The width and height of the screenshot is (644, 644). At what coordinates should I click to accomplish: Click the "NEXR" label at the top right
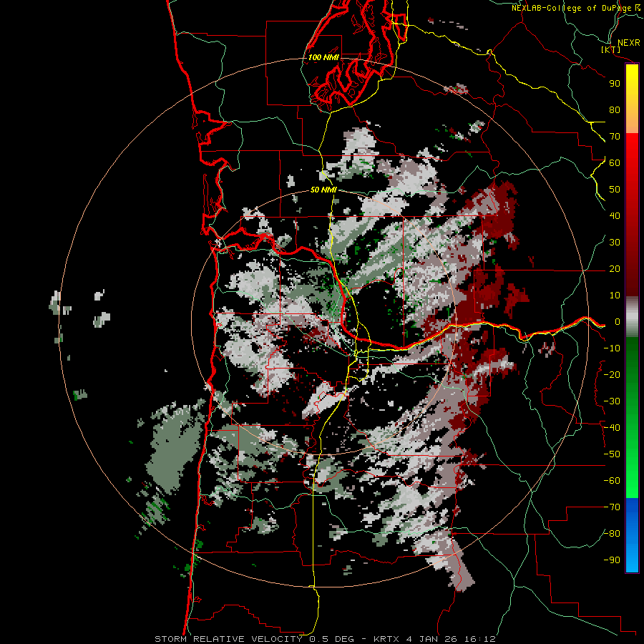629,43
